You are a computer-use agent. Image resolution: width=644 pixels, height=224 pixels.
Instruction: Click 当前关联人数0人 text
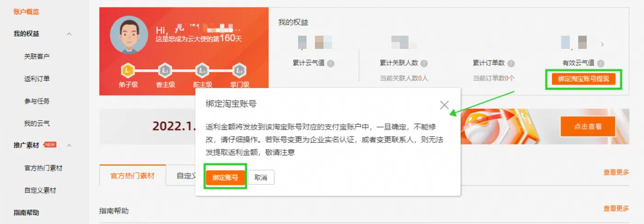404,78
